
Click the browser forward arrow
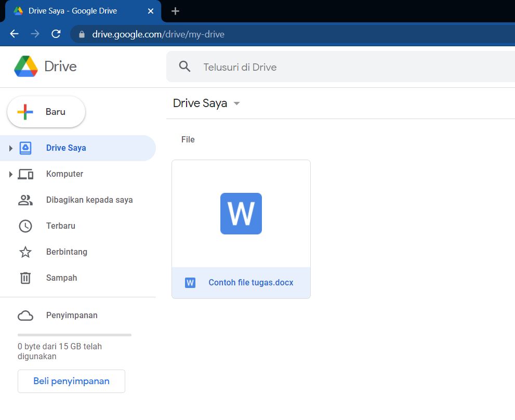pos(35,34)
